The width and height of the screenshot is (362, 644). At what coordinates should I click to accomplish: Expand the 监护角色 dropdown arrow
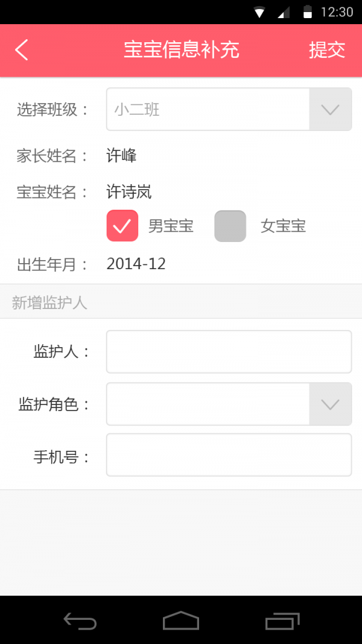pos(330,404)
